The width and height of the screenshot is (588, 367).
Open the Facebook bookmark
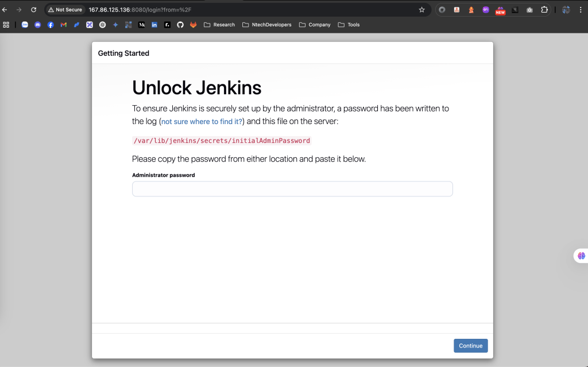[51, 25]
